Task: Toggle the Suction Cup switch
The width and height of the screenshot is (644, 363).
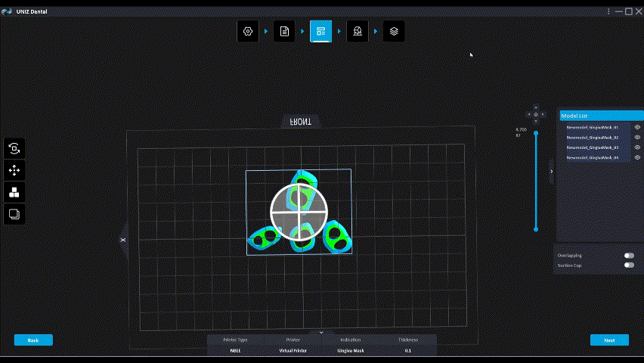Action: 628,265
